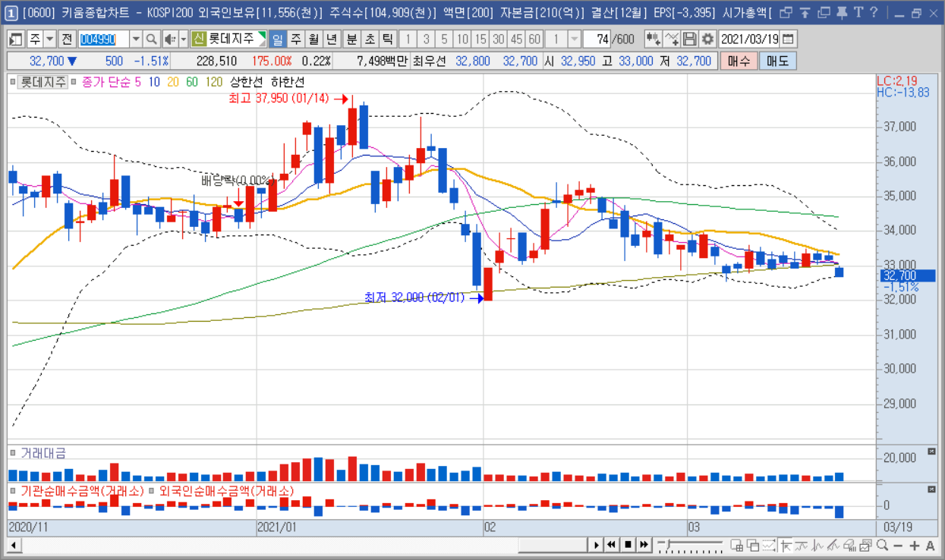Click the 004990 stock code input field
This screenshot has height=560, width=945.
(104, 39)
